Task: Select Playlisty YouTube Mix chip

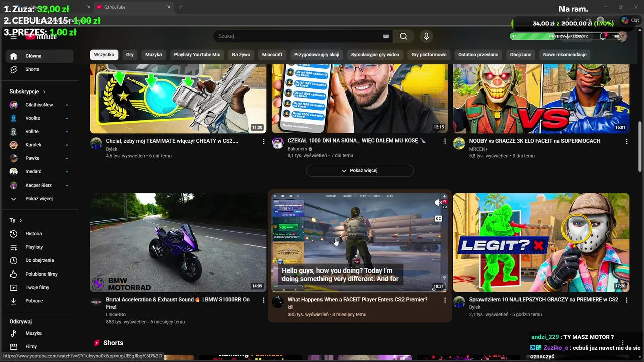Action: [x=197, y=55]
